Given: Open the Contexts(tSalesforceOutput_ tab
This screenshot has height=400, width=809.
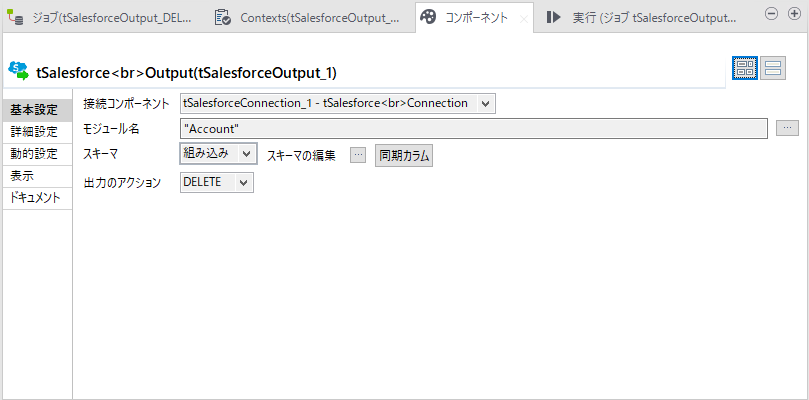Looking at the screenshot, I should pos(308,18).
